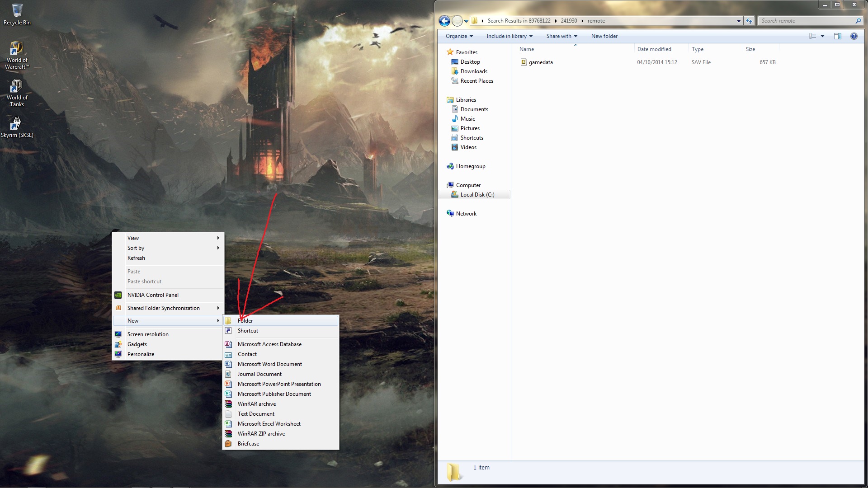
Task: Click NVIDIA Control Panel menu entry
Action: pyautogui.click(x=153, y=295)
